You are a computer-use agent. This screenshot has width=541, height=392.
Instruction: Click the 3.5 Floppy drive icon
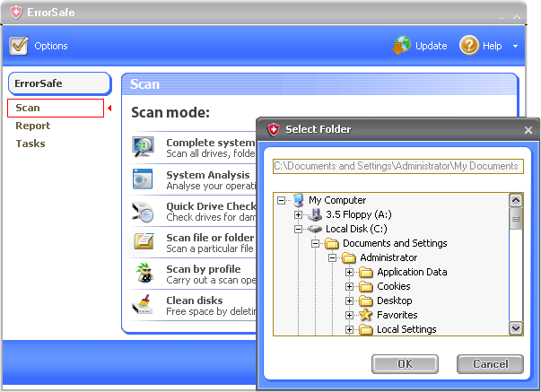[315, 214]
